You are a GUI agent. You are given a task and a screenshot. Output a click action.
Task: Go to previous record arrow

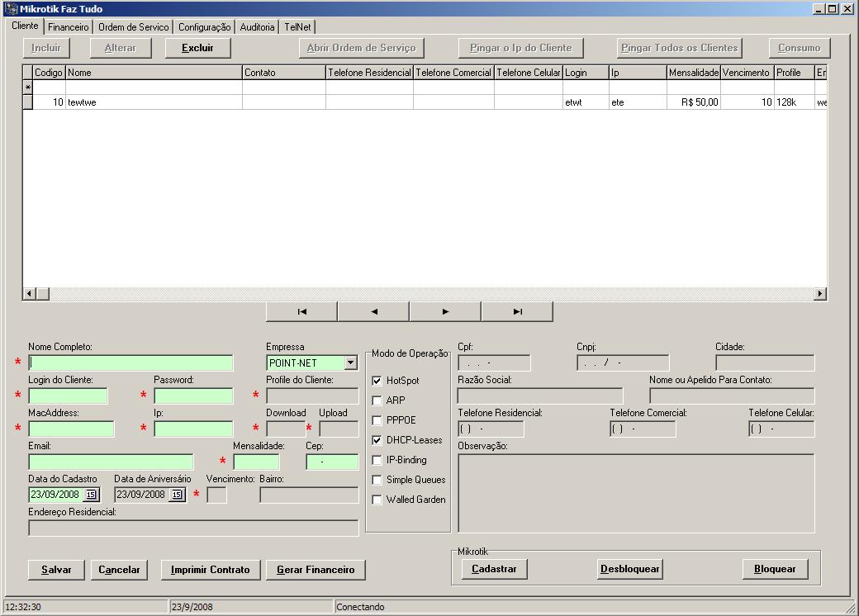[373, 311]
